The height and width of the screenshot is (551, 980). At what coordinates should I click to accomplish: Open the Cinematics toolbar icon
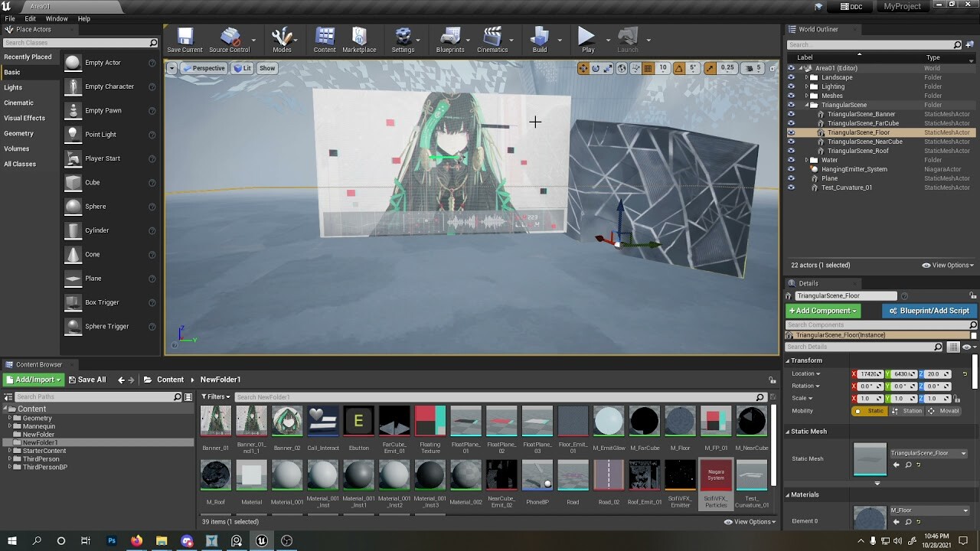(x=493, y=36)
